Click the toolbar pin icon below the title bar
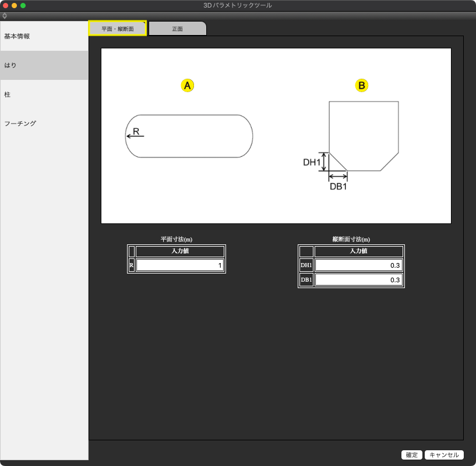The width and height of the screenshot is (476, 466). [5, 16]
